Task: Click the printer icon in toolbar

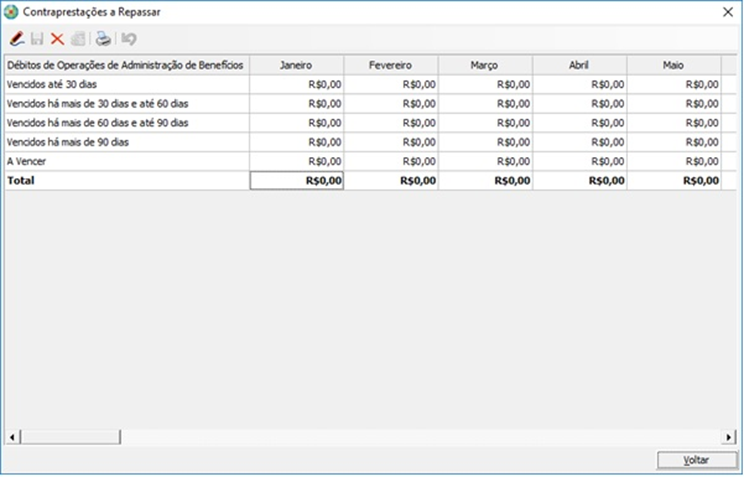Action: click(x=103, y=39)
